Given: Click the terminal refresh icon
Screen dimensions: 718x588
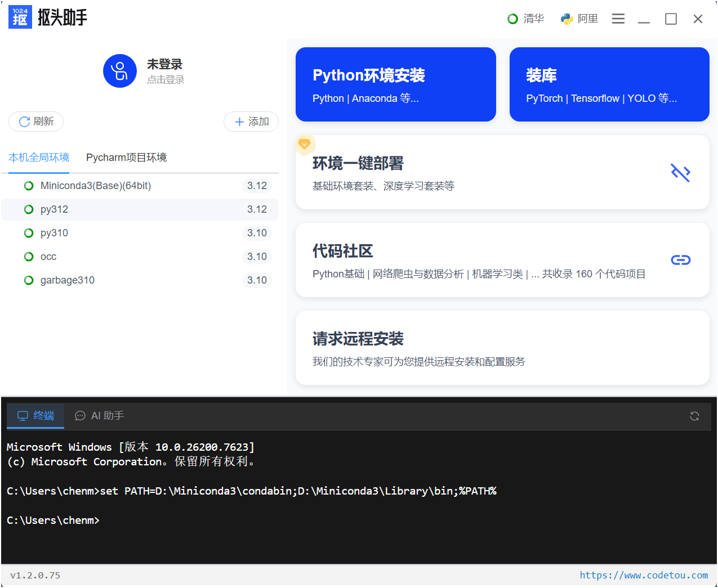Looking at the screenshot, I should point(694,416).
